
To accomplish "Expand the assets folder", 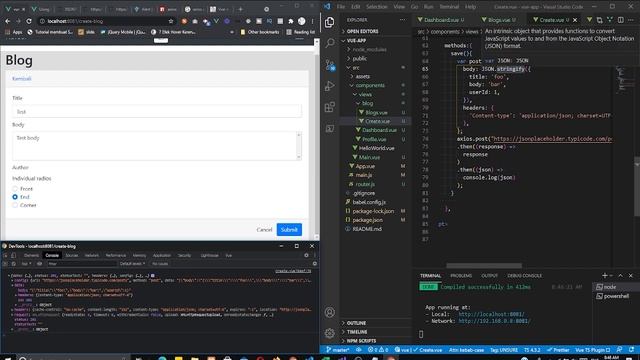I will click(x=376, y=76).
